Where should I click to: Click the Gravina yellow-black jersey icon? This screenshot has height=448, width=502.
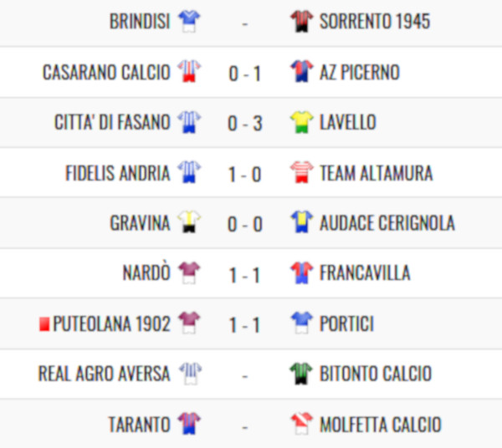tap(189, 222)
